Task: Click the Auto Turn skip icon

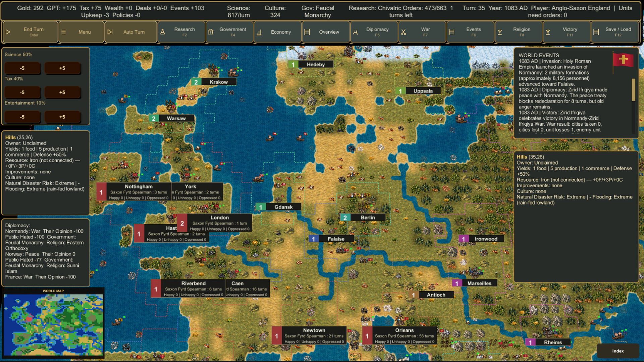Action: 110,32
